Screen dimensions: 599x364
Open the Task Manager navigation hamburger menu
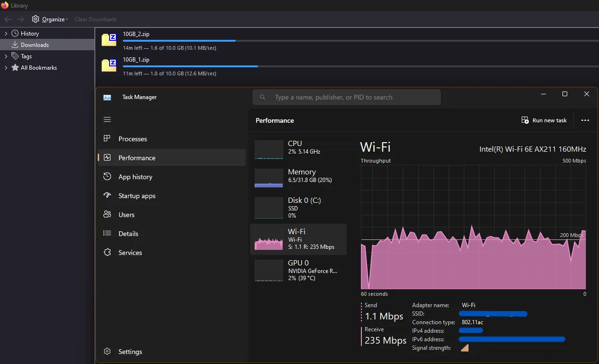coord(107,119)
